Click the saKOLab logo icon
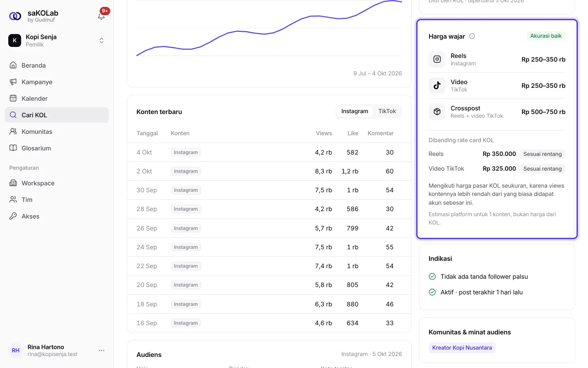The width and height of the screenshot is (588, 368). pyautogui.click(x=15, y=16)
